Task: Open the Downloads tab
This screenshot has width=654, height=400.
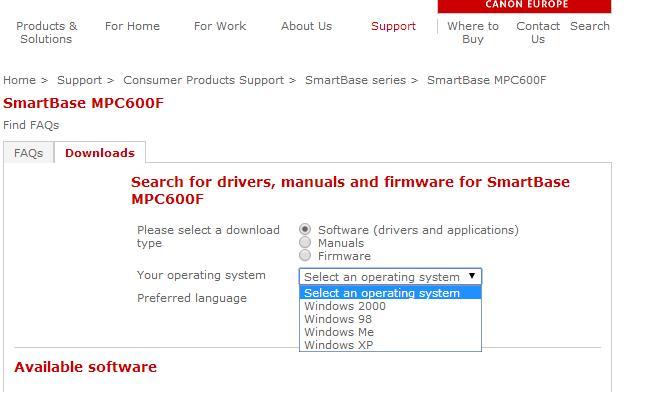Action: point(100,153)
